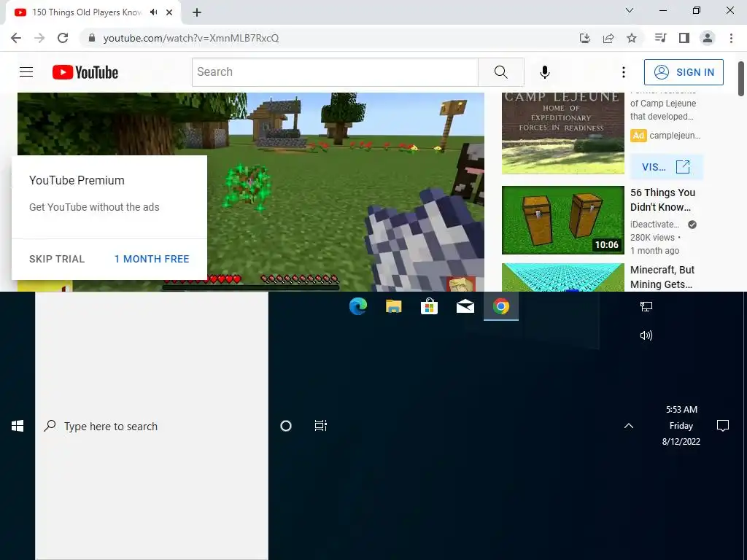Screen dimensions: 747x560
Task: Open the 'Minecraft, But Mining Gets' thumbnail
Action: [562, 277]
